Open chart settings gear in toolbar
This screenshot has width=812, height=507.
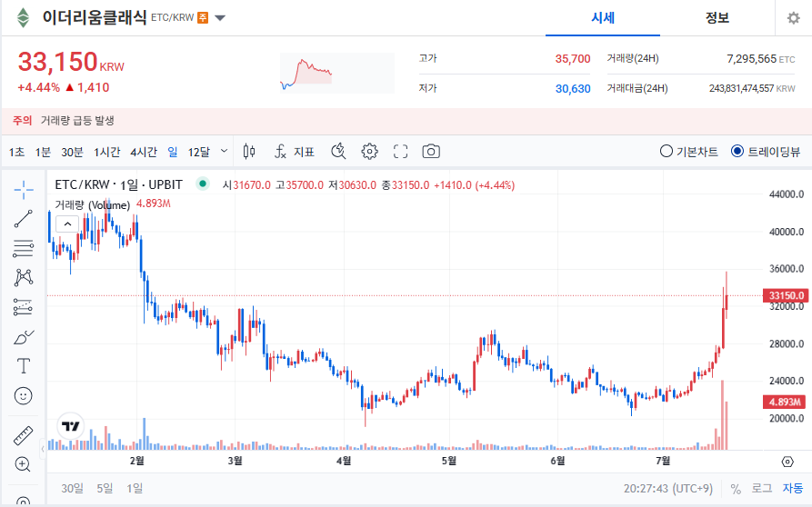click(369, 152)
